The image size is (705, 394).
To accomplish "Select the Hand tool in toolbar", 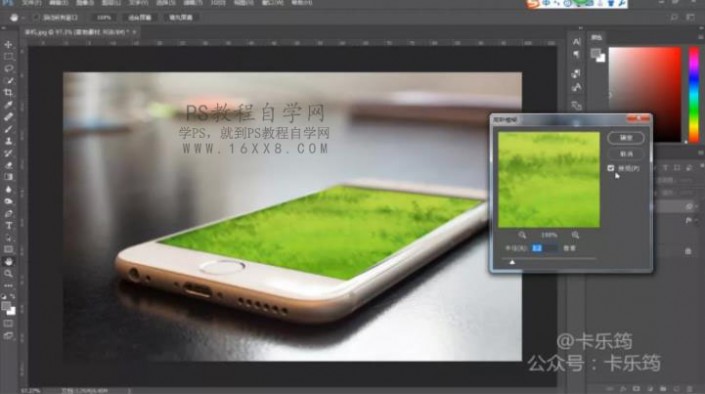I will (x=9, y=262).
